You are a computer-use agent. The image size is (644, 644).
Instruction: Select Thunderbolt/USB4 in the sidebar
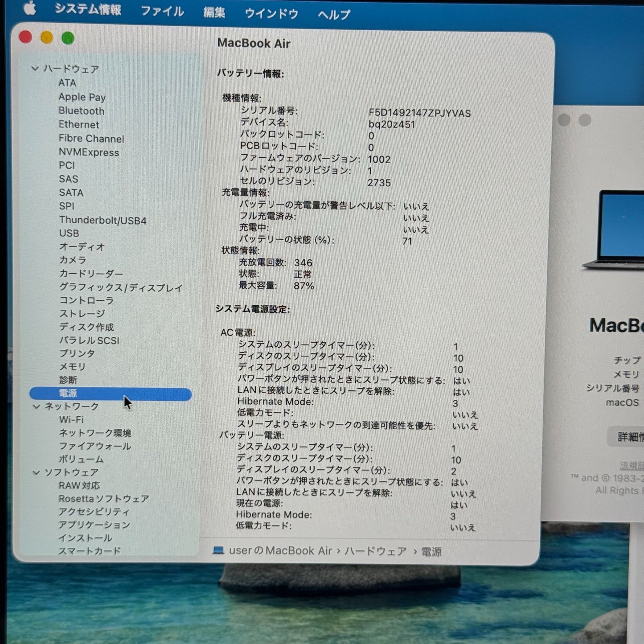pos(103,220)
